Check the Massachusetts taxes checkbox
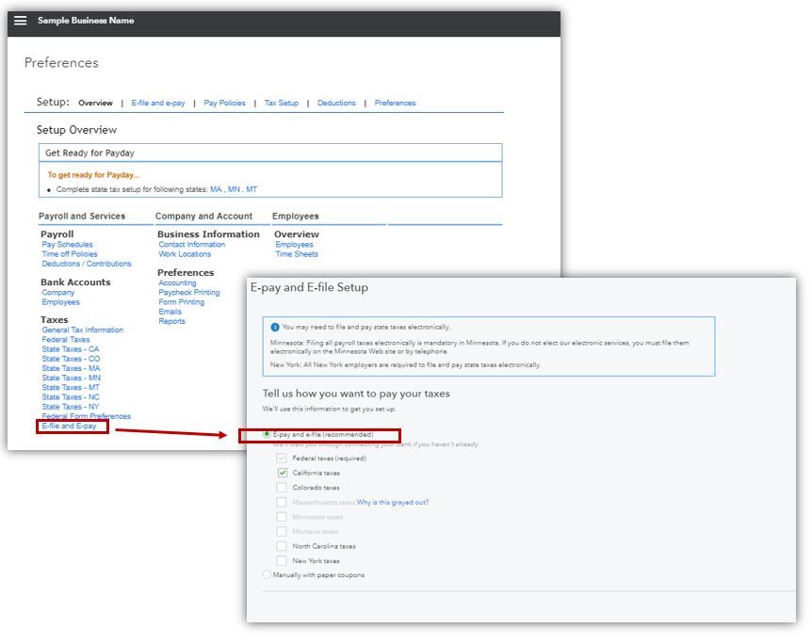 (282, 502)
